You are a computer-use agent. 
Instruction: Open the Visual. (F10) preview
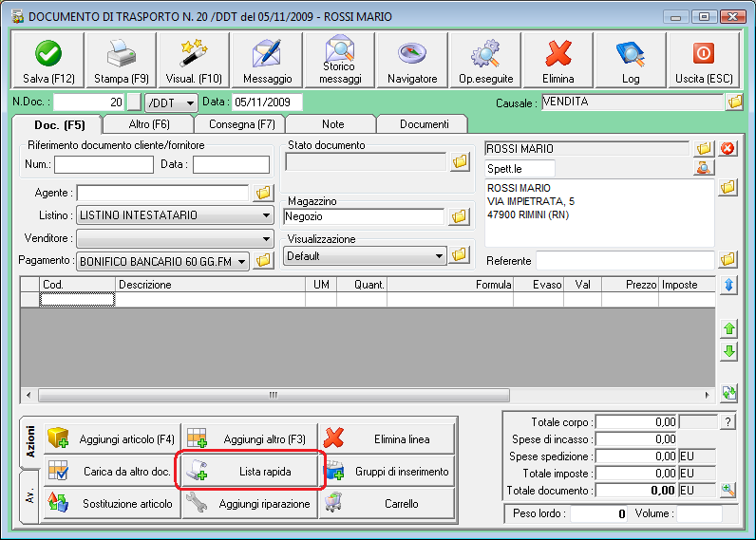(x=194, y=60)
